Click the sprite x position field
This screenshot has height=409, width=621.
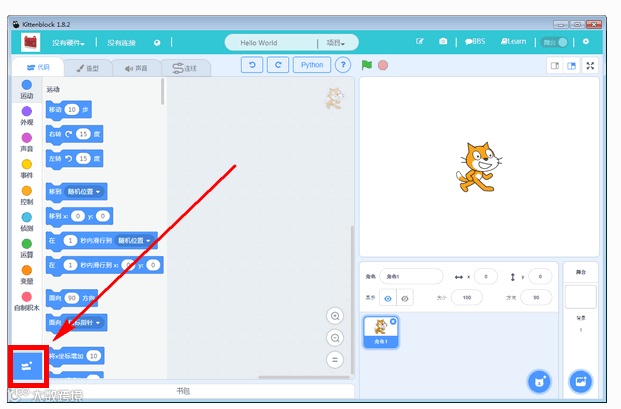(486, 276)
